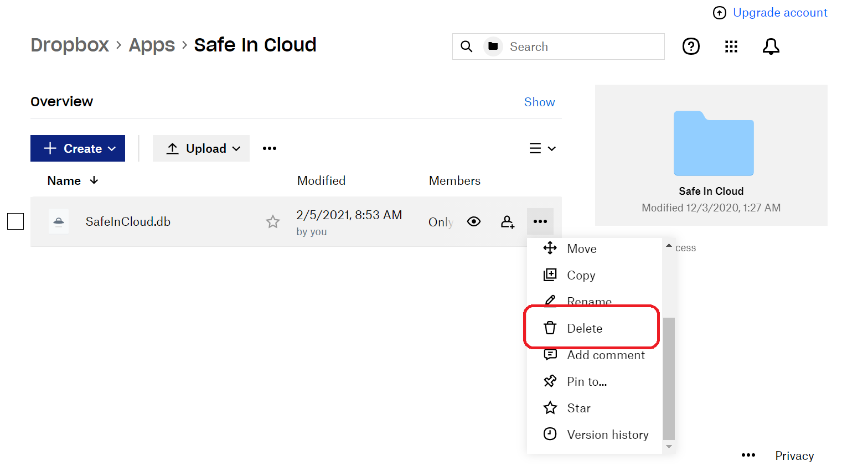Click the Members column header
Screen dimensions: 868x471
(454, 181)
